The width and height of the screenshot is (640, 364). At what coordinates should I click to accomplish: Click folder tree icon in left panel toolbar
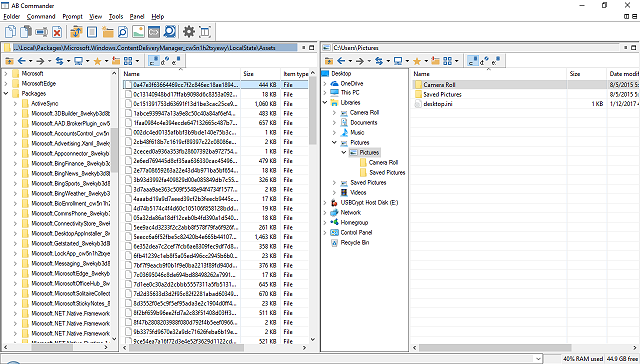116,61
